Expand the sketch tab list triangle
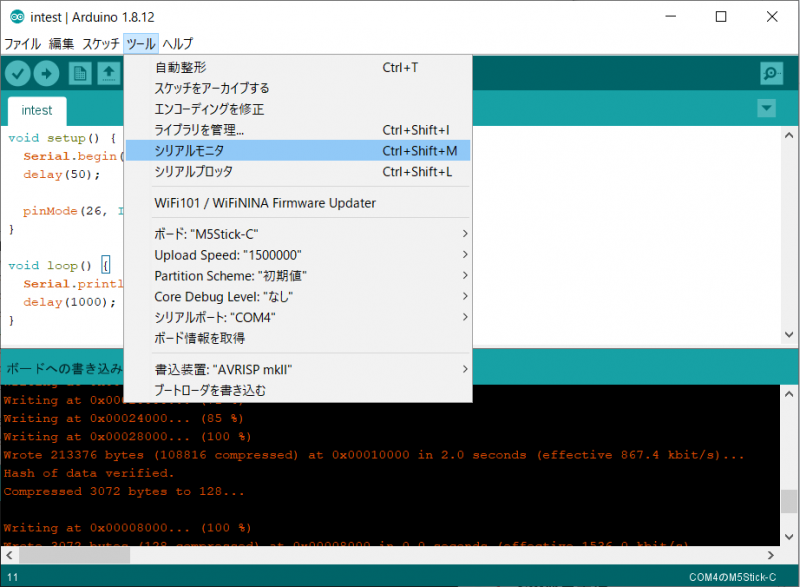800x587 pixels. pos(766,108)
